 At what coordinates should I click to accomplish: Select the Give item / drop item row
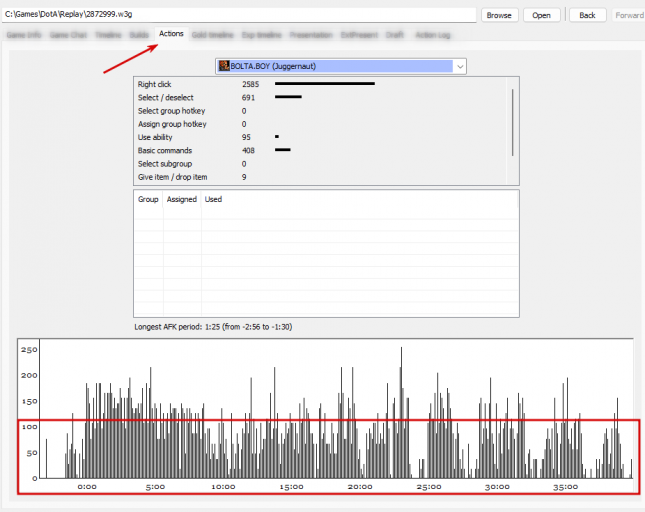pos(320,177)
